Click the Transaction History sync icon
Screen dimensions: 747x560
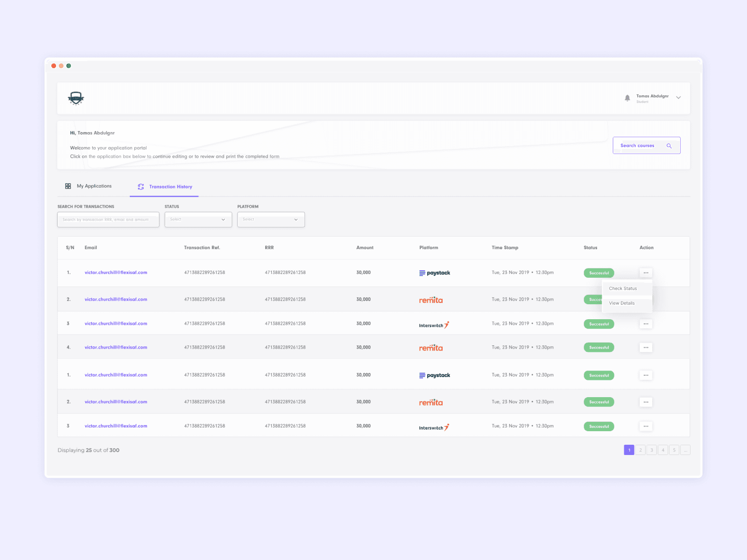[x=141, y=186]
